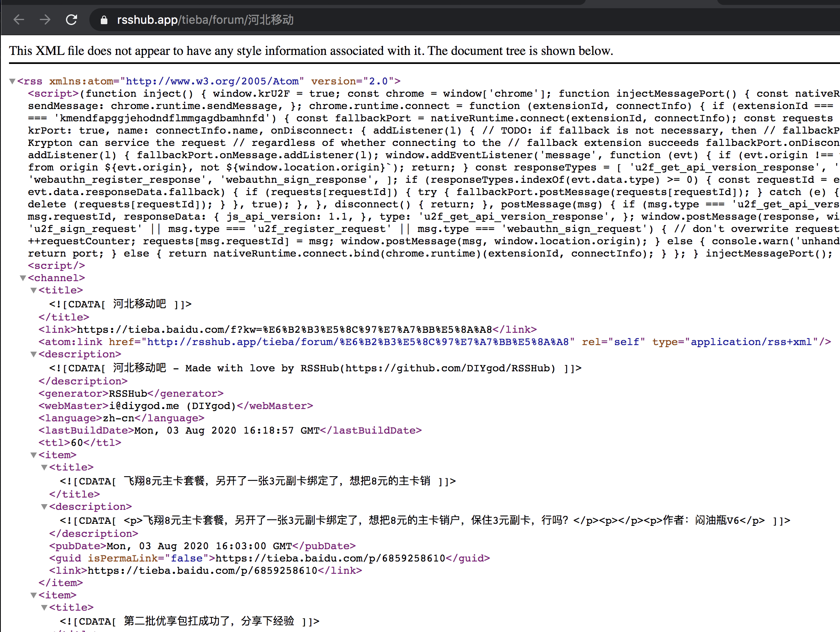Navigate forward using the forward arrow
The height and width of the screenshot is (632, 840).
pos(45,19)
